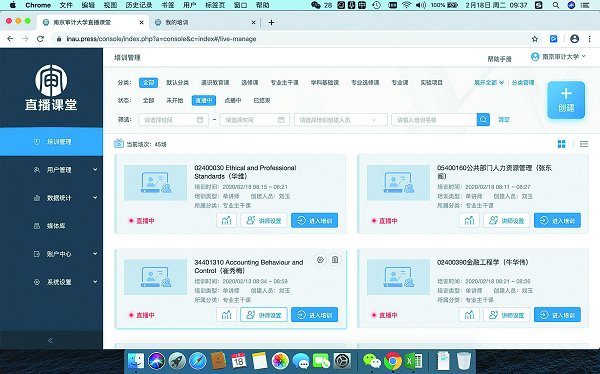Click the 创建 create button
600x374 pixels.
click(x=566, y=100)
